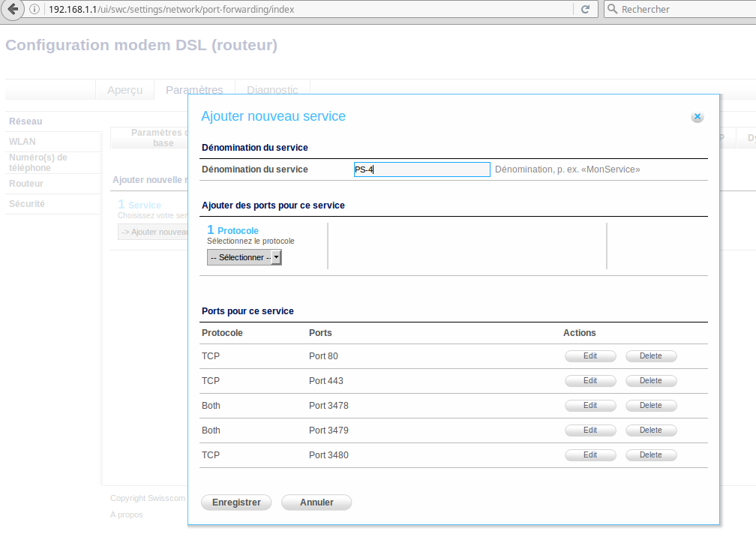Screen dimensions: 756x537
Task: Switch to the Aperçu tab
Action: tap(124, 90)
